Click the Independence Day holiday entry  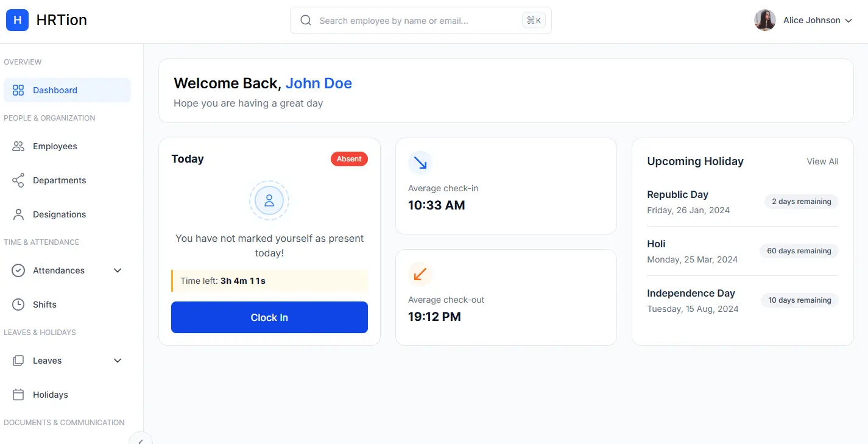point(743,300)
